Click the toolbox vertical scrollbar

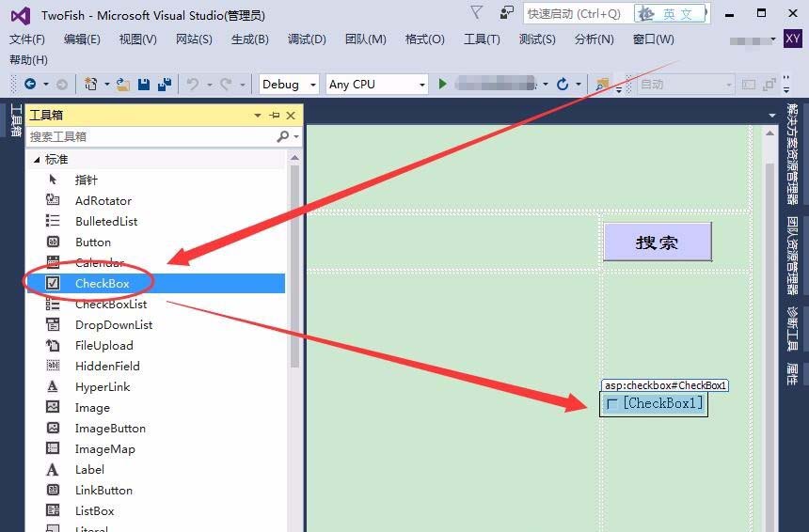tap(294, 265)
